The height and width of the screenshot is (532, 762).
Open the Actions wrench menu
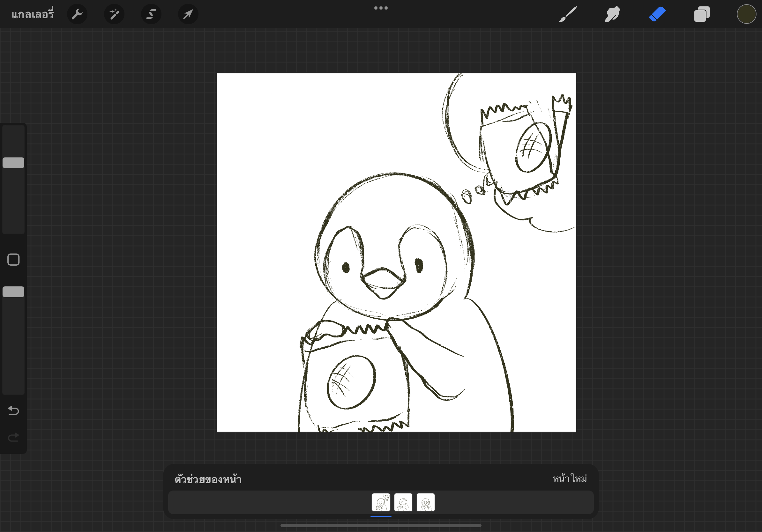click(77, 14)
